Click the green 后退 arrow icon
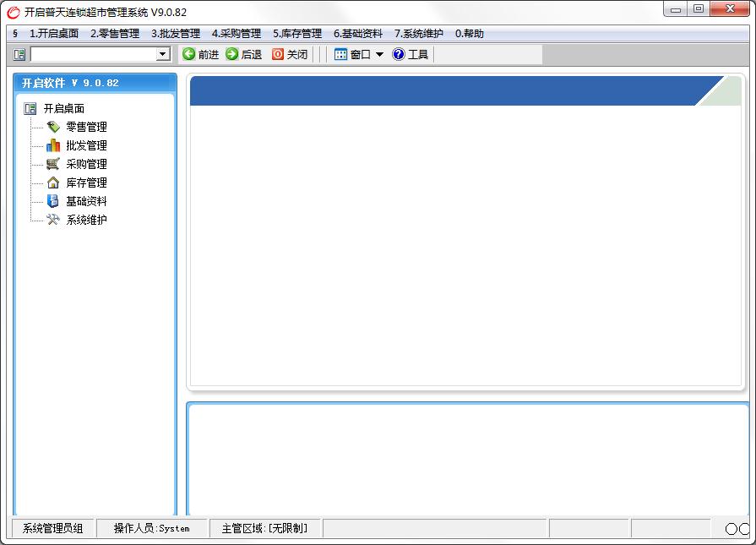756x545 pixels. (232, 54)
